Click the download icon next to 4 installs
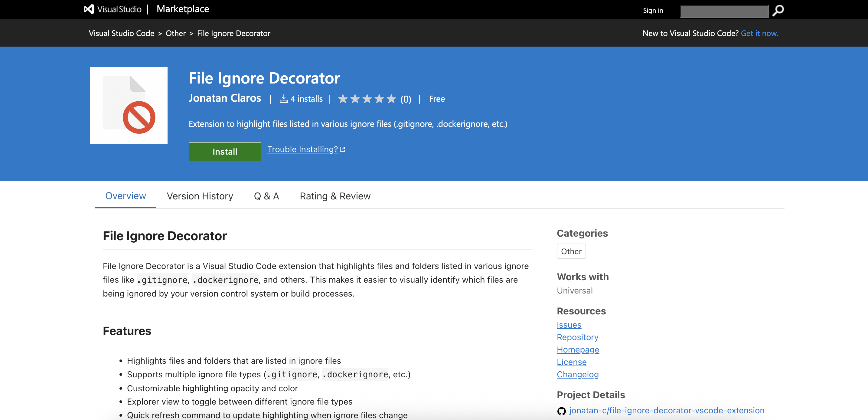This screenshot has height=420, width=868. (284, 98)
